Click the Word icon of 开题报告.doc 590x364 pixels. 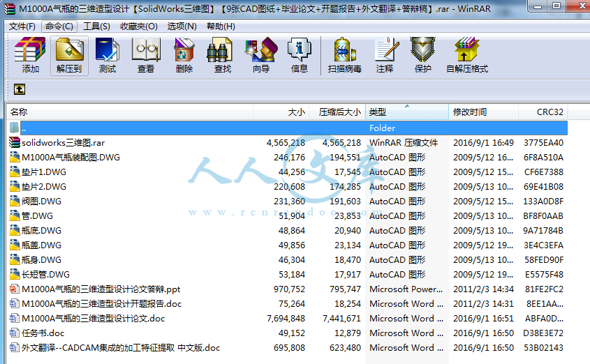[14, 303]
